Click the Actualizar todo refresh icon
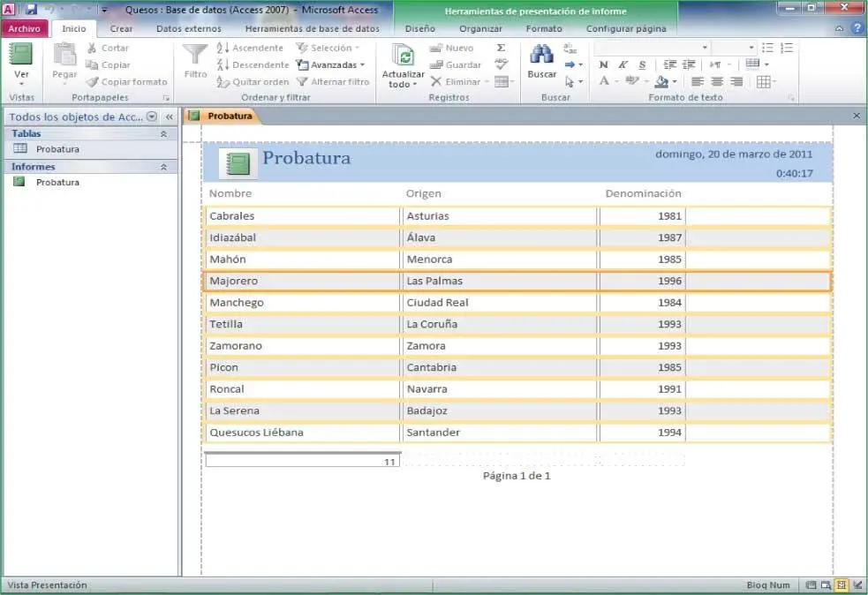 point(403,56)
